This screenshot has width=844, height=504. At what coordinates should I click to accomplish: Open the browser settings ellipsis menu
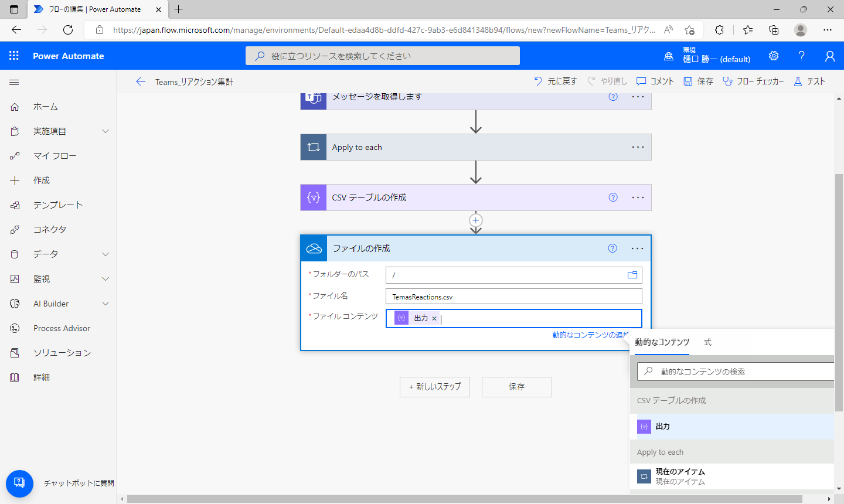click(x=828, y=30)
